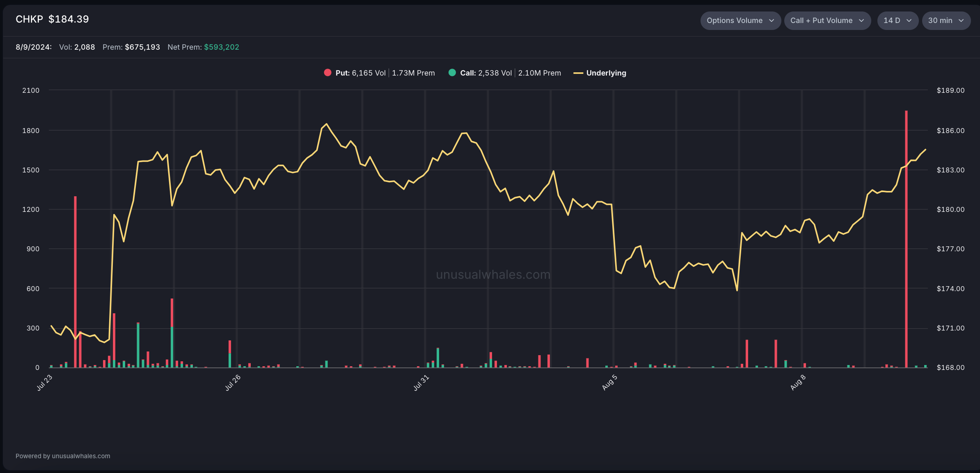Viewport: 980px width, 473px height.
Task: Expand the Call + Put Volume selector
Action: pos(827,21)
